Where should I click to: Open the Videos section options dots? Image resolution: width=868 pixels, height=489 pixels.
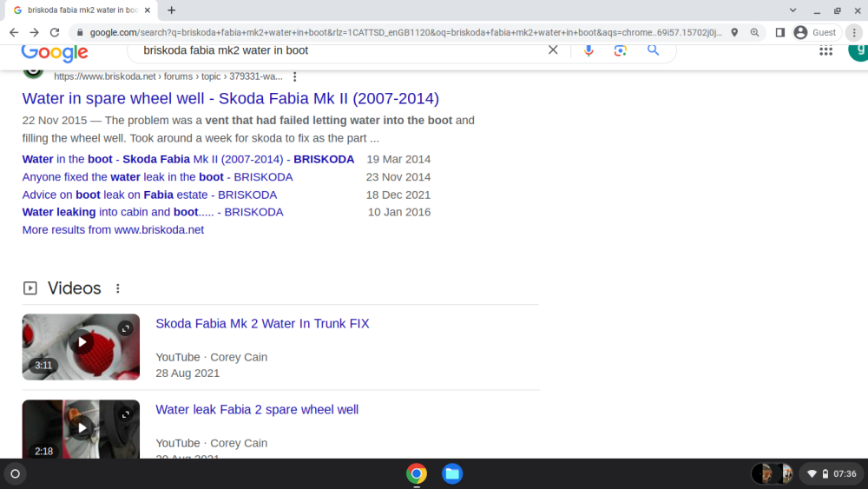tap(117, 288)
